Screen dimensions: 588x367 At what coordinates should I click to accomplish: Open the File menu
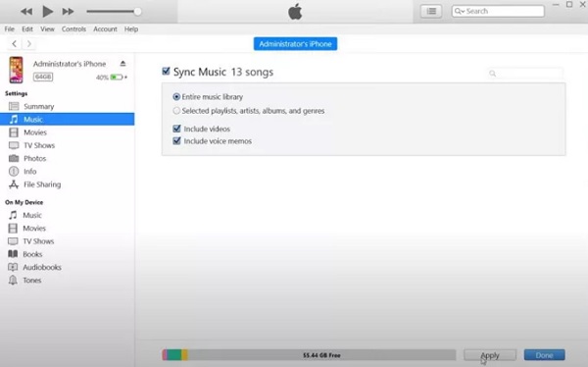tap(10, 28)
